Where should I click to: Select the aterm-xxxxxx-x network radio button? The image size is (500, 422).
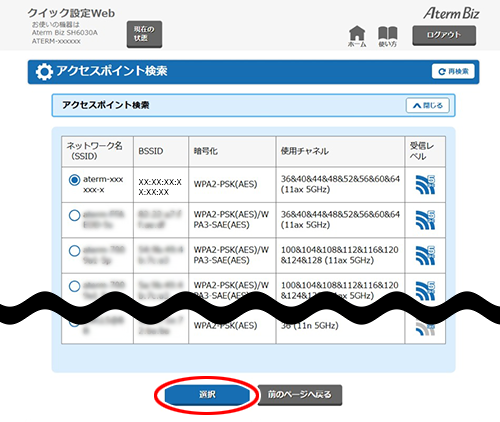[74, 180]
